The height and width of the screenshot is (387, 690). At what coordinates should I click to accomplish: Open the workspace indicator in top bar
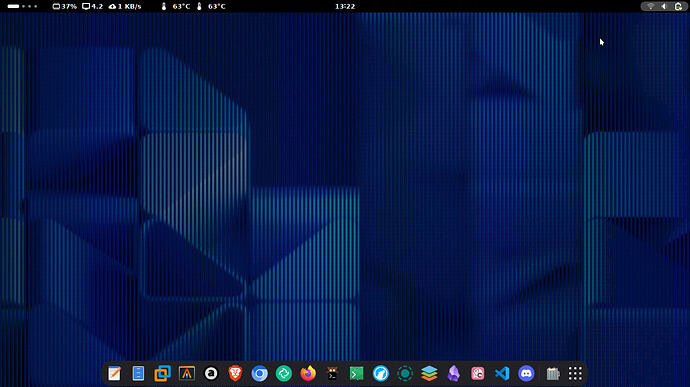[22, 6]
